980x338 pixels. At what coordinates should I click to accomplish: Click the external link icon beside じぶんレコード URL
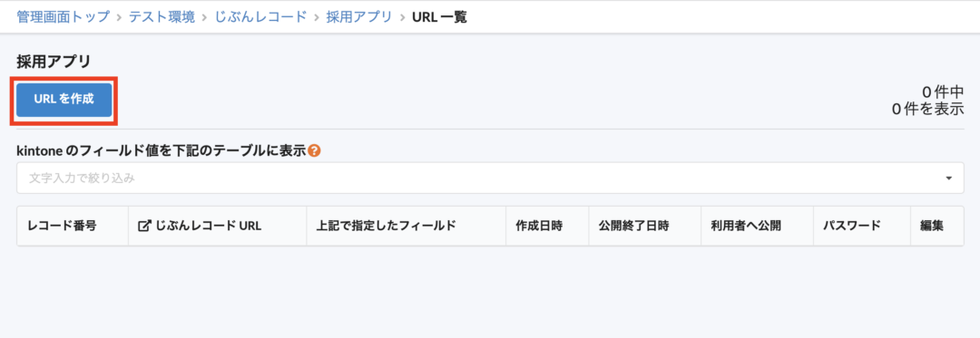coord(143,226)
